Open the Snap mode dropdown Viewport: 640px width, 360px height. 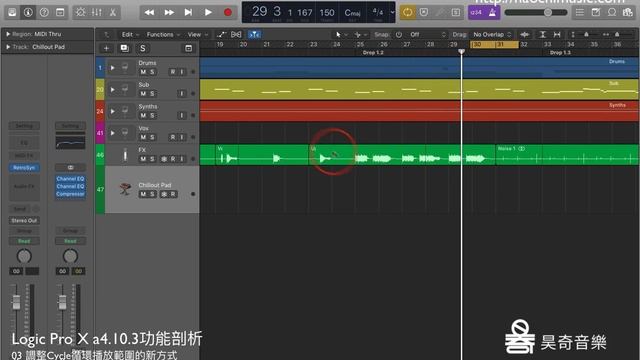point(427,35)
